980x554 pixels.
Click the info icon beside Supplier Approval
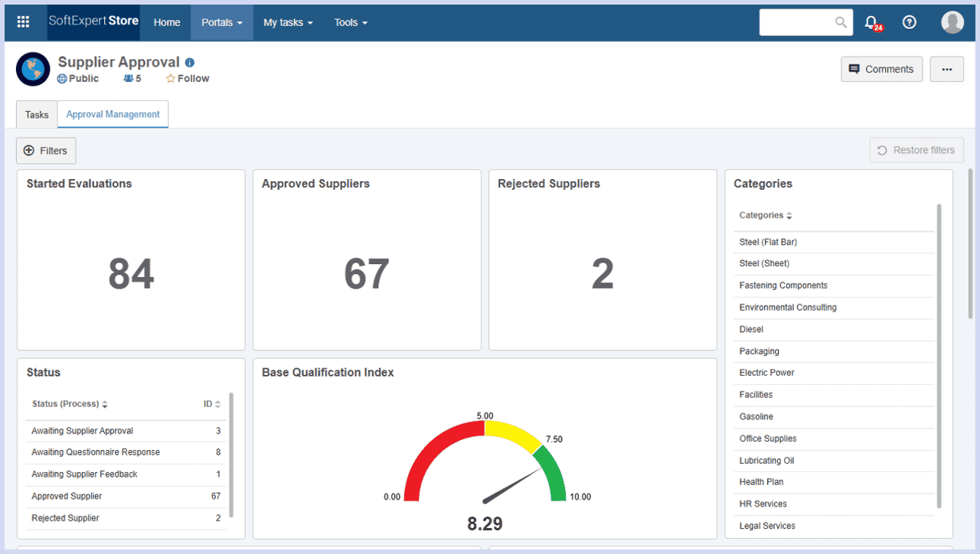(x=190, y=63)
